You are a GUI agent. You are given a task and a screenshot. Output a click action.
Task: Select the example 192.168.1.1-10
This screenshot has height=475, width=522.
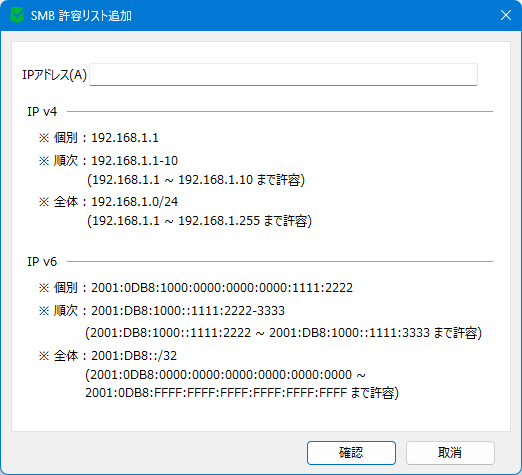(135, 161)
